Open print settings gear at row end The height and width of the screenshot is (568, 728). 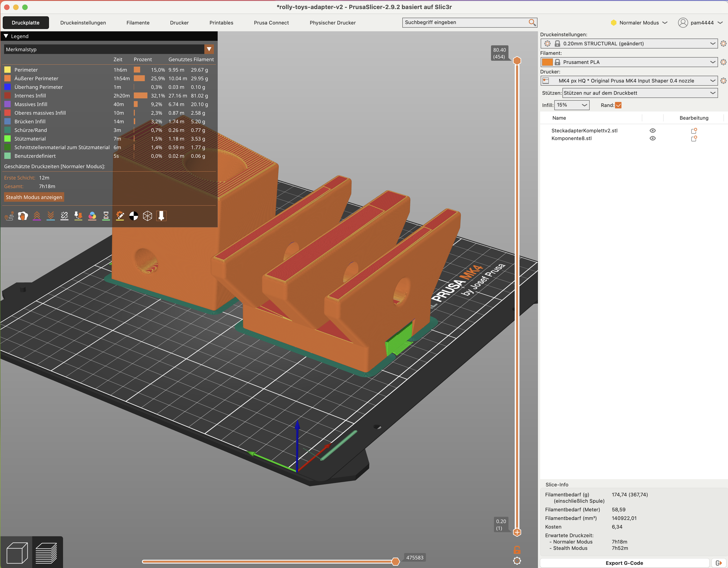(x=723, y=44)
